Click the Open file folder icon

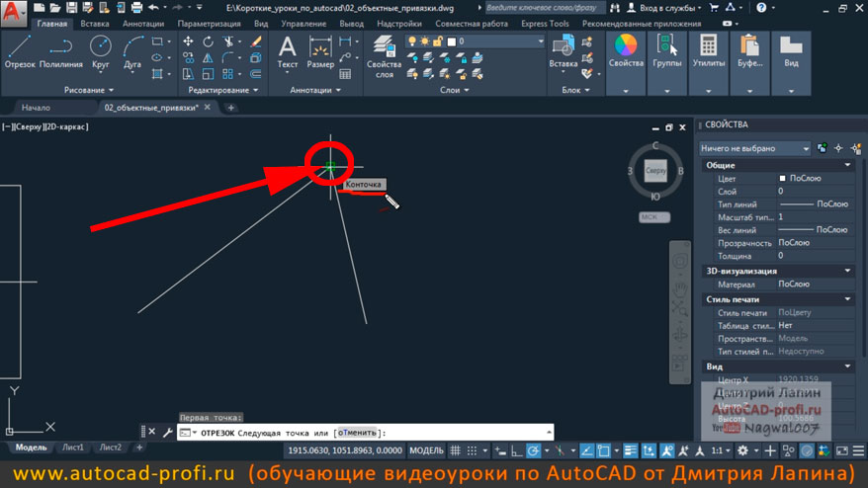[x=54, y=8]
